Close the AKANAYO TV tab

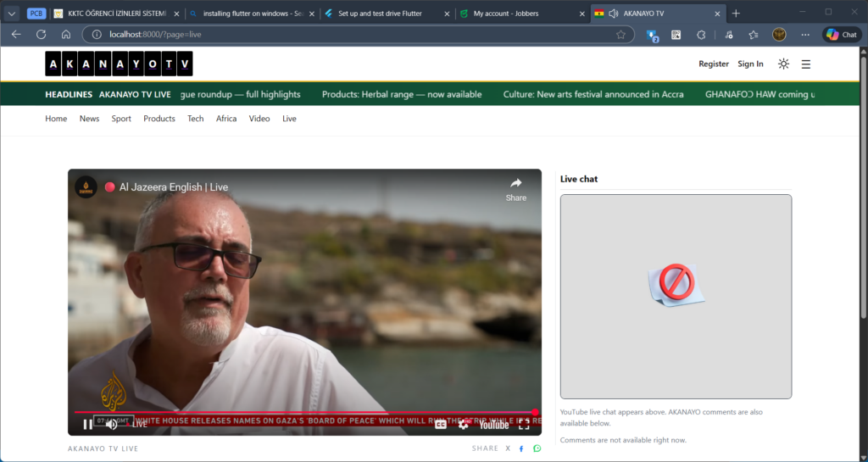(x=717, y=14)
